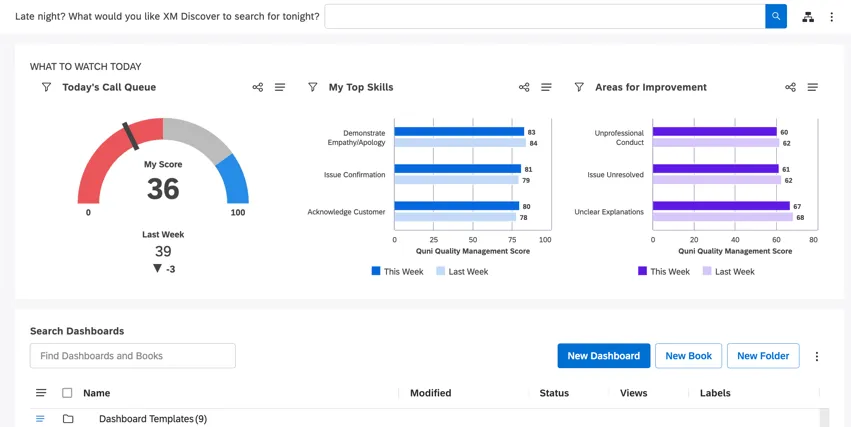Viewport: 851px width, 427px height.
Task: Open the organization hierarchy icon
Action: (x=808, y=17)
